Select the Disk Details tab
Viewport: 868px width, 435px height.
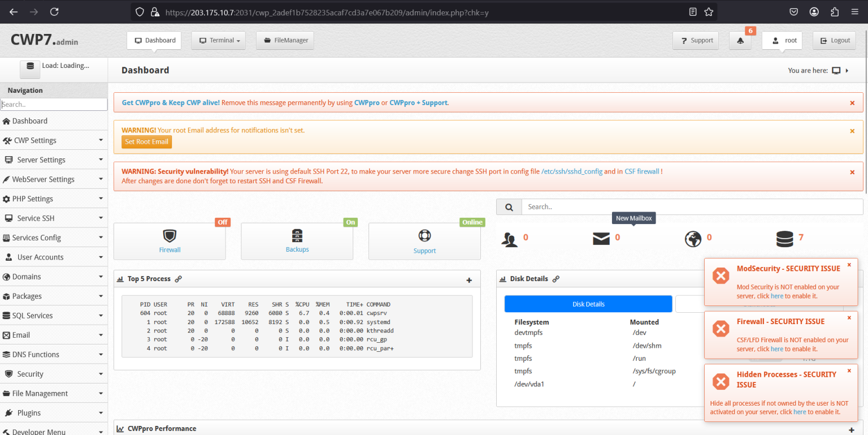click(588, 304)
